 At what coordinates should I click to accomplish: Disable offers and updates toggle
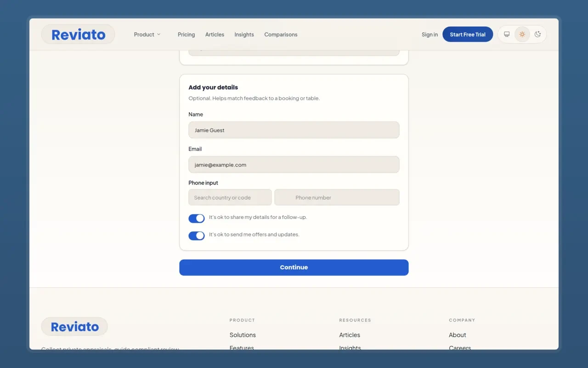pos(197,236)
